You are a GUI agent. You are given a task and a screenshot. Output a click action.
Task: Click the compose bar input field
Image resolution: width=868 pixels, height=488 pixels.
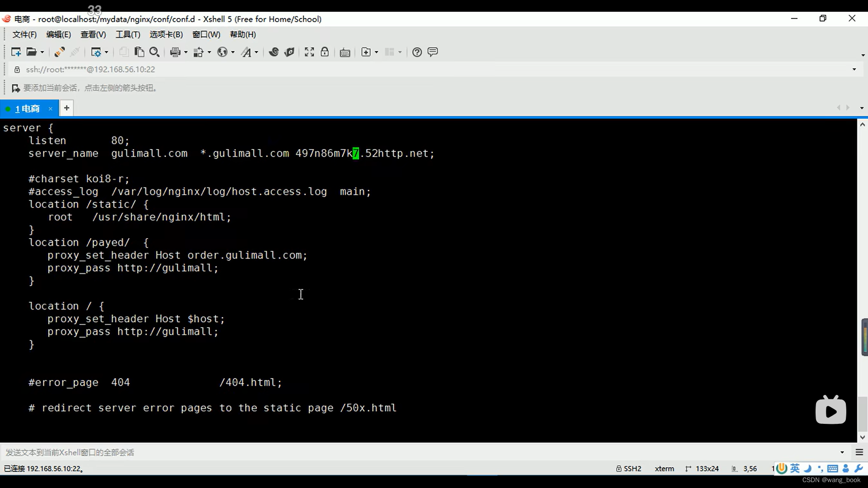click(420, 452)
